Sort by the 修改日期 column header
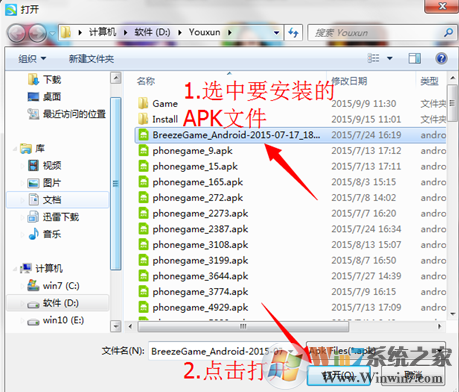Viewport: 459px width, 392px height. pyautogui.click(x=349, y=81)
